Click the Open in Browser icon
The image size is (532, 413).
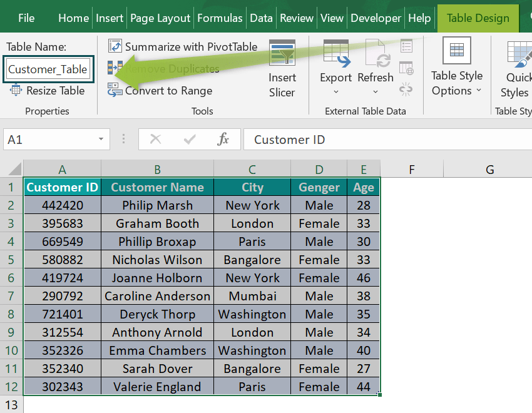click(406, 68)
